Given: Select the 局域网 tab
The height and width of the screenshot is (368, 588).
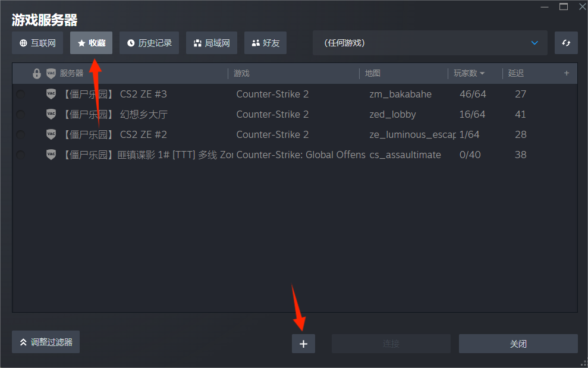Looking at the screenshot, I should 211,43.
